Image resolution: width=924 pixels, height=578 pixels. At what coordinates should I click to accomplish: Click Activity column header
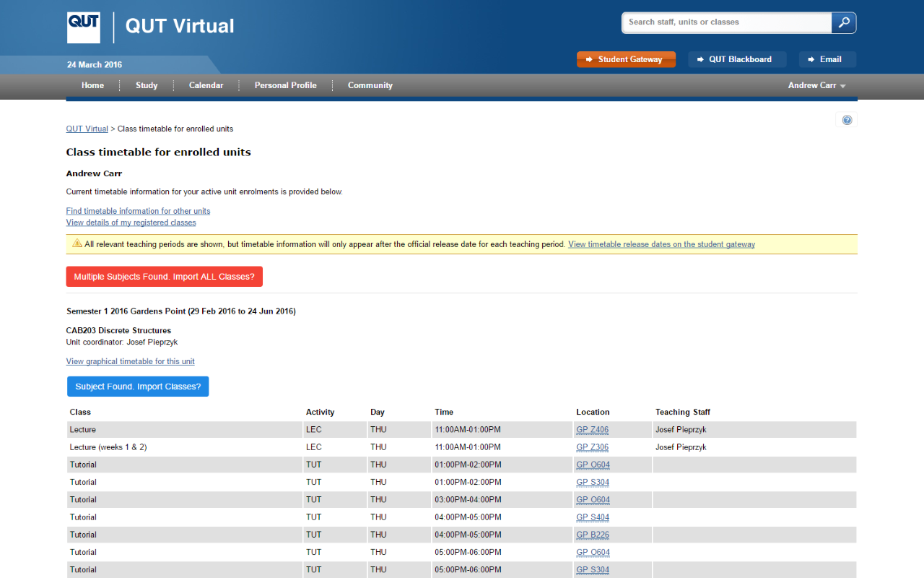tap(320, 412)
